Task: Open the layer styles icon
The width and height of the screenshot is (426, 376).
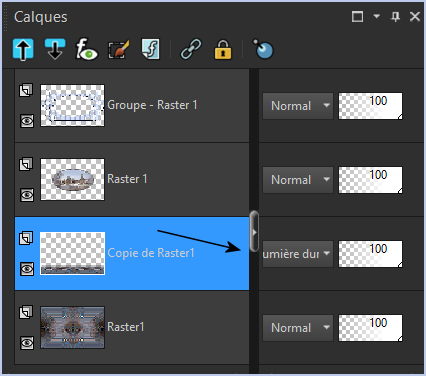Action: pos(151,49)
